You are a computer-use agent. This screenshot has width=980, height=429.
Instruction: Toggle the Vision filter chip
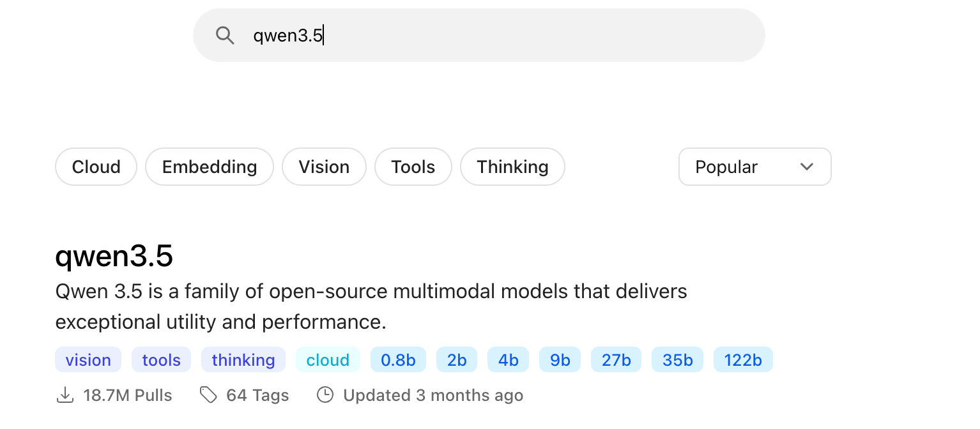click(x=324, y=167)
